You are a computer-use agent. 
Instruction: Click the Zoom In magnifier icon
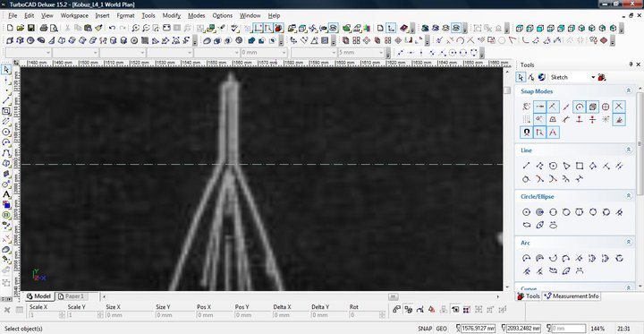(135, 29)
